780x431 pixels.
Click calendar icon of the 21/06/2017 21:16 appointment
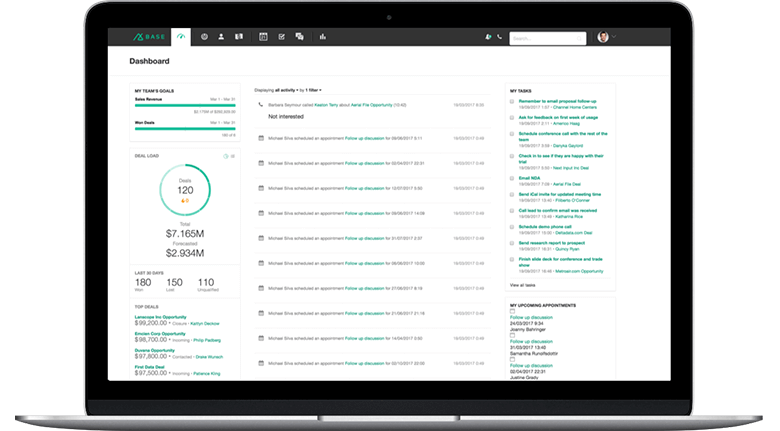click(261, 313)
